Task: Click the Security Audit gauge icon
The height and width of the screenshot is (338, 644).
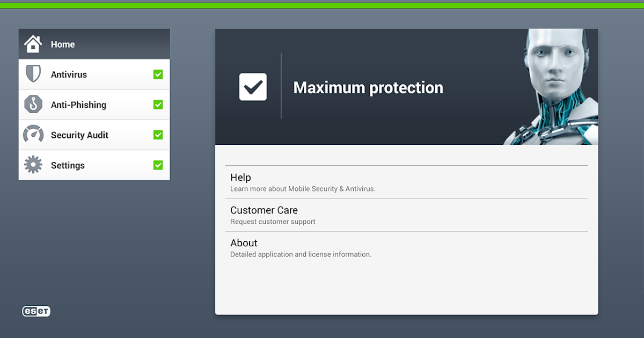Action: 34,135
